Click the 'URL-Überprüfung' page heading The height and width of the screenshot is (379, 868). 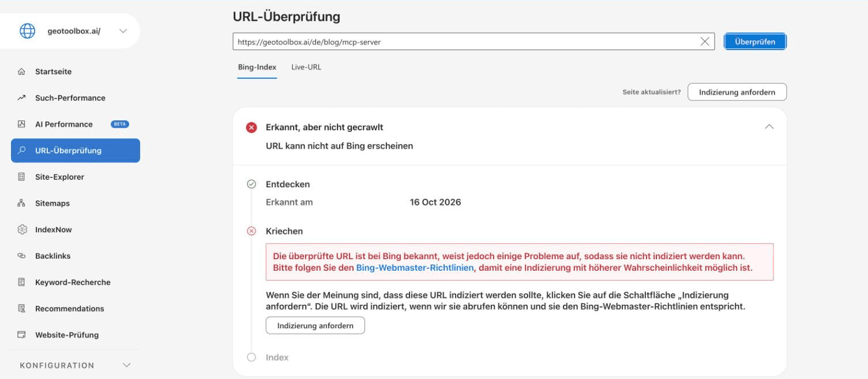287,17
